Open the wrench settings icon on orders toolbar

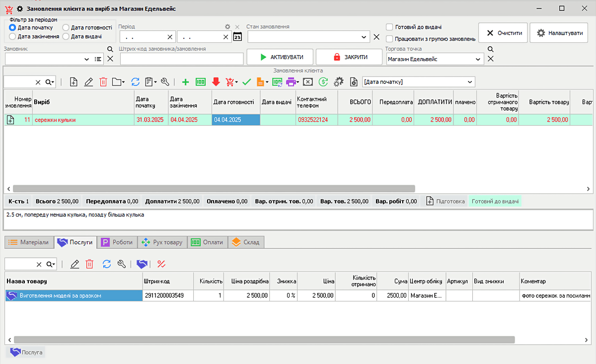pos(165,82)
